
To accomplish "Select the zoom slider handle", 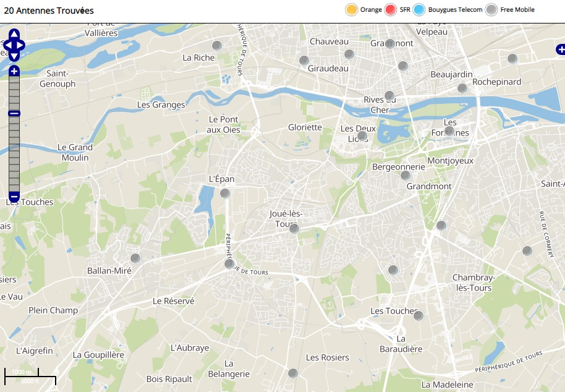I will click(14, 114).
